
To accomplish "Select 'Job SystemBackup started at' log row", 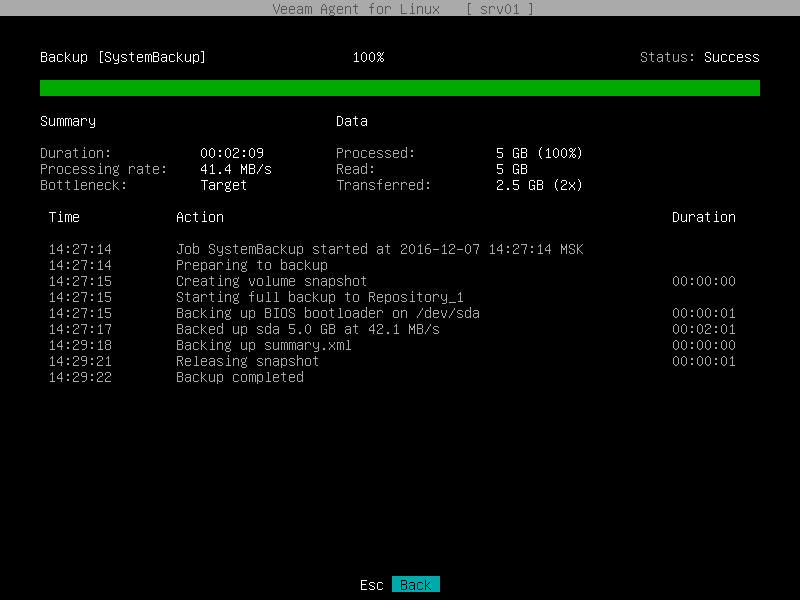I will [392, 249].
